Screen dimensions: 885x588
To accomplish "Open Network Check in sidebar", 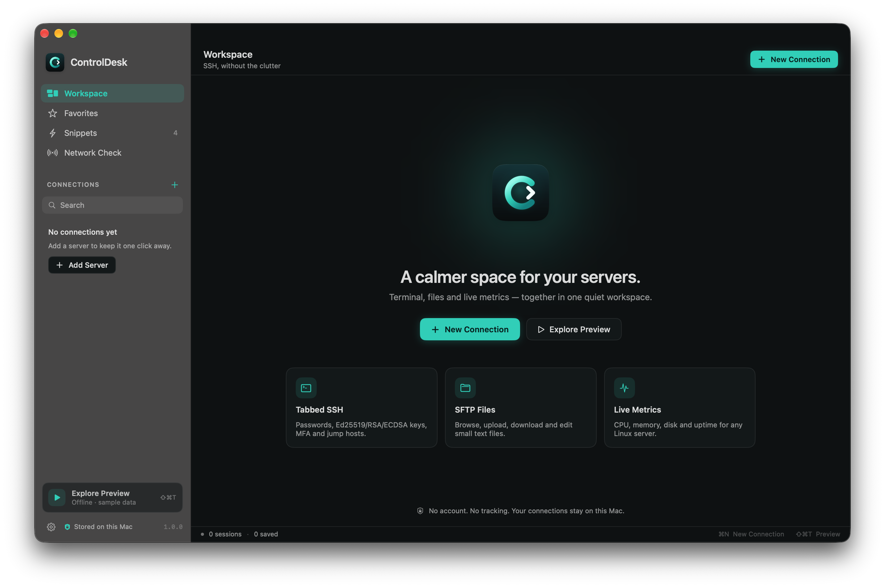I will pyautogui.click(x=112, y=153).
